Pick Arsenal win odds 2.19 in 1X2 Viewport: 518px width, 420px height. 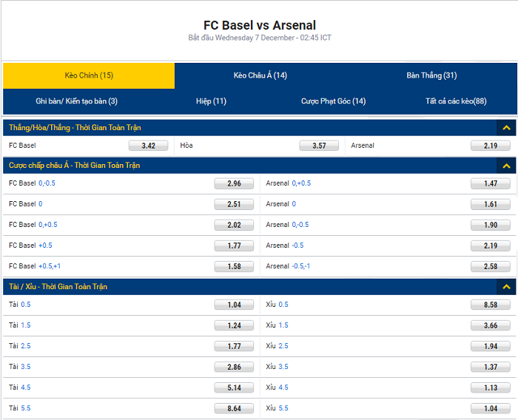pos(491,146)
